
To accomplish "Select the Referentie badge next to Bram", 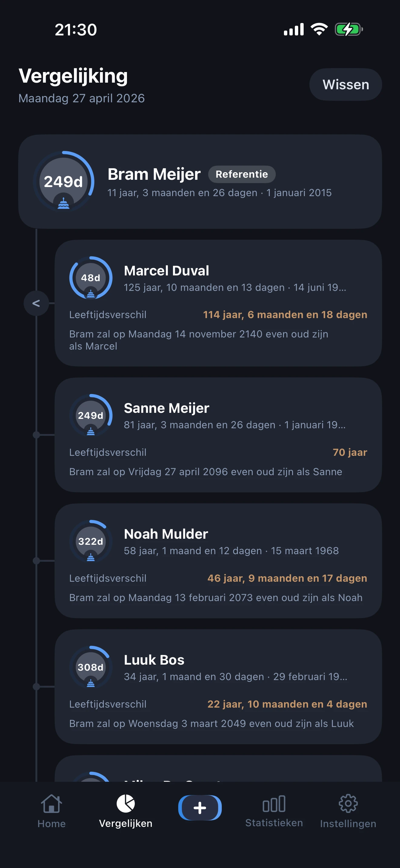I will 242,174.
